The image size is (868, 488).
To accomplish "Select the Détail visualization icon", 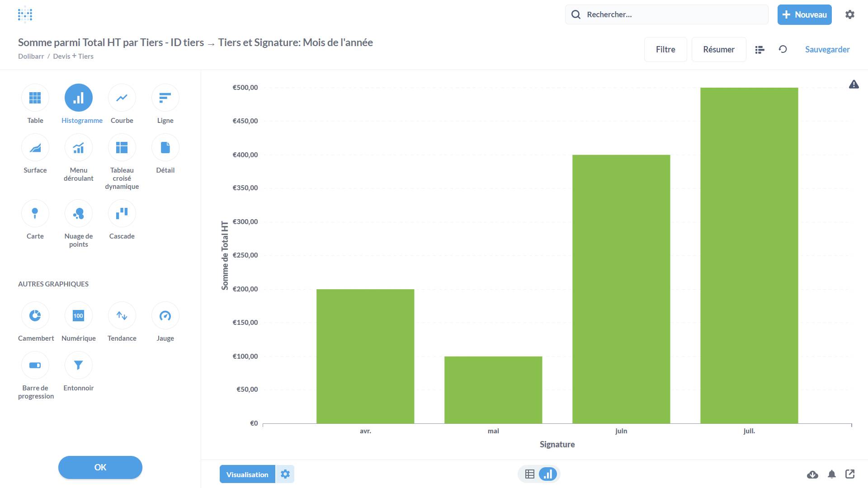I will point(165,147).
